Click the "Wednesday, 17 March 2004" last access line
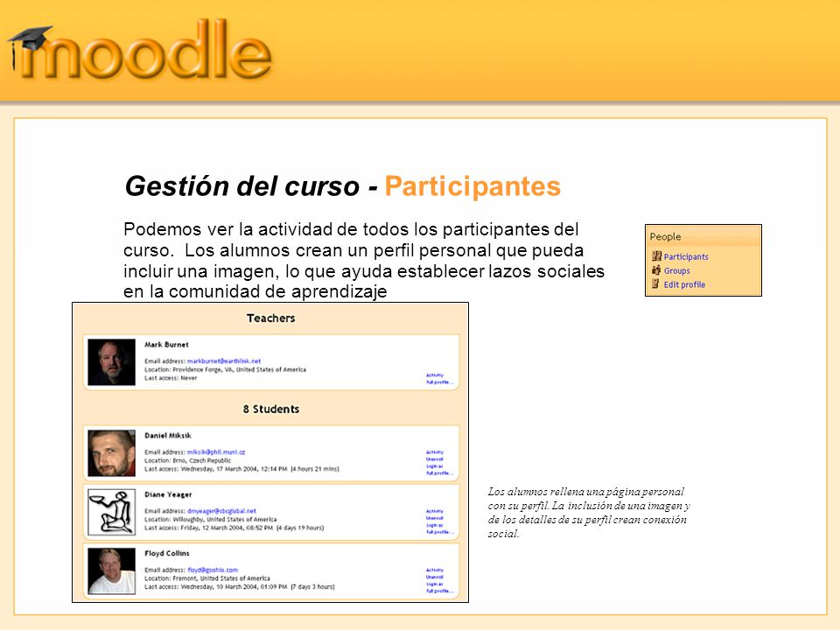Image resolution: width=840 pixels, height=630 pixels. pos(241,469)
